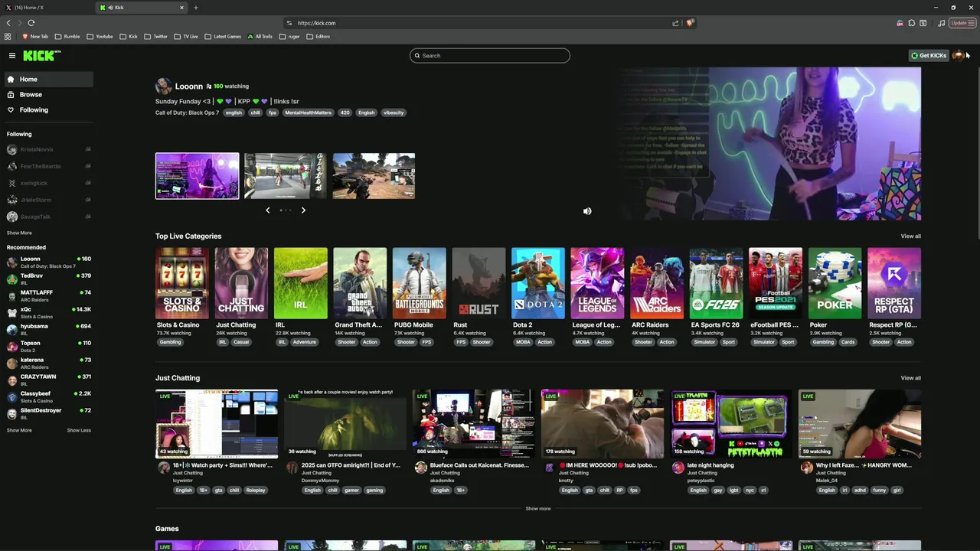Click xQc's avatar in Recommended list

(x=11, y=312)
